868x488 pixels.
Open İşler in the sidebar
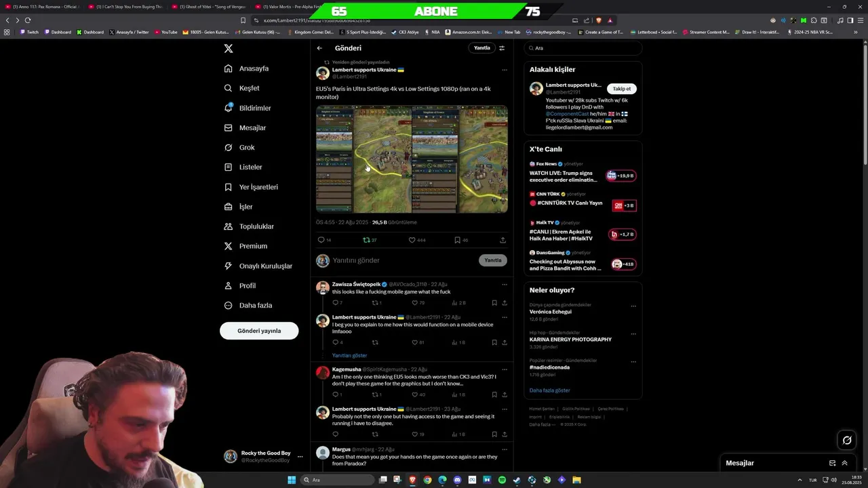click(239, 207)
